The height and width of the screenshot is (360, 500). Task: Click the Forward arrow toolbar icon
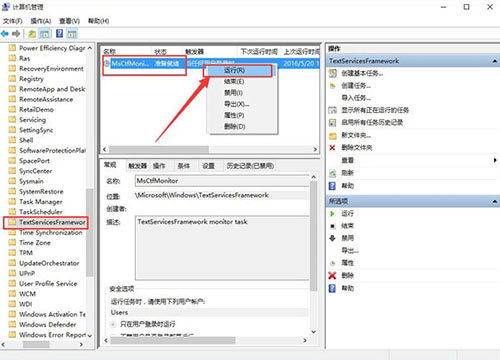click(16, 34)
